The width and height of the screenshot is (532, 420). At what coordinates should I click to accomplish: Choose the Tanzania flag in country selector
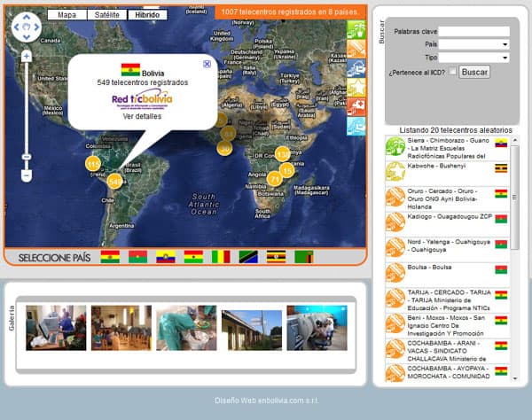248,257
